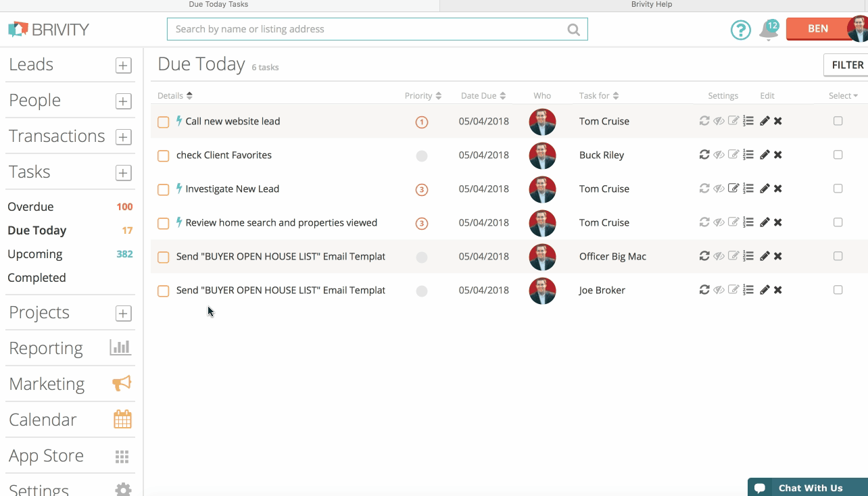Sort by Date Due column arrows
The height and width of the screenshot is (496, 868).
[503, 96]
